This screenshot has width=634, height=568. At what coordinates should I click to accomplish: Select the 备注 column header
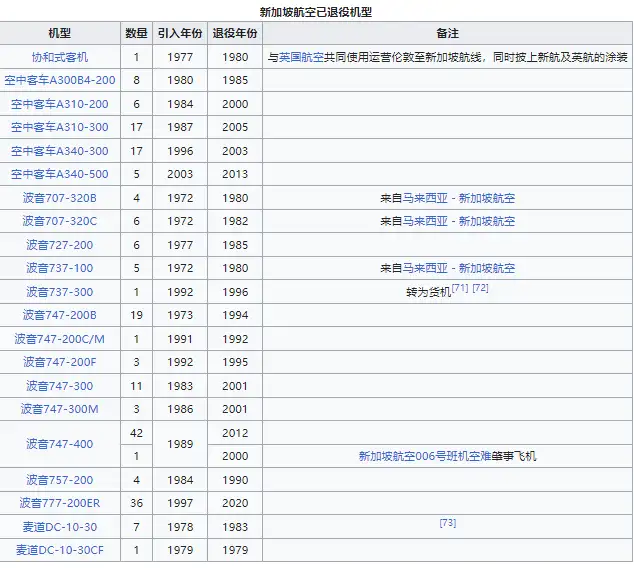(x=448, y=33)
